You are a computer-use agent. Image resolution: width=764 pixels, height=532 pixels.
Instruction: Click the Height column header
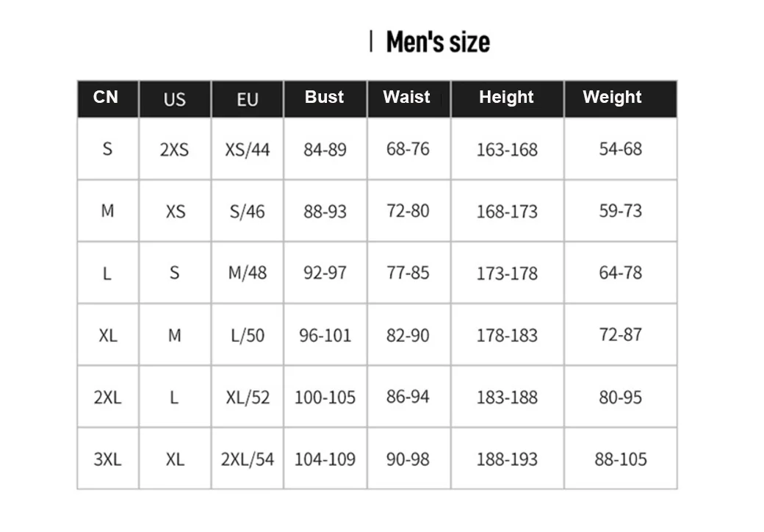506,98
